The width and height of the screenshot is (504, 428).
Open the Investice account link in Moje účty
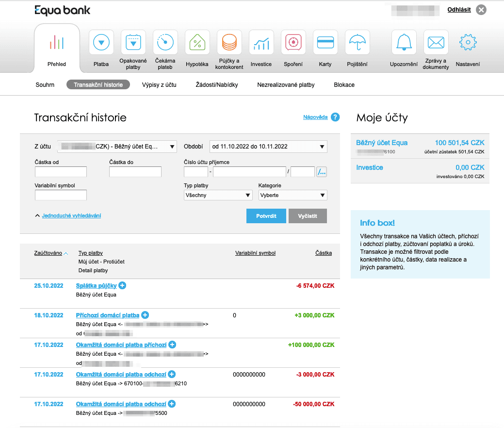[x=370, y=167]
